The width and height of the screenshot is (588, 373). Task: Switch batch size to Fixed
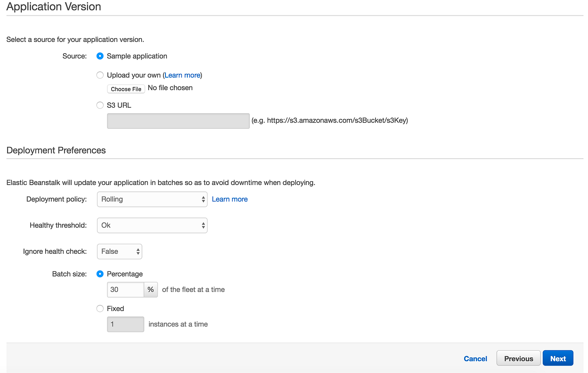pos(100,308)
